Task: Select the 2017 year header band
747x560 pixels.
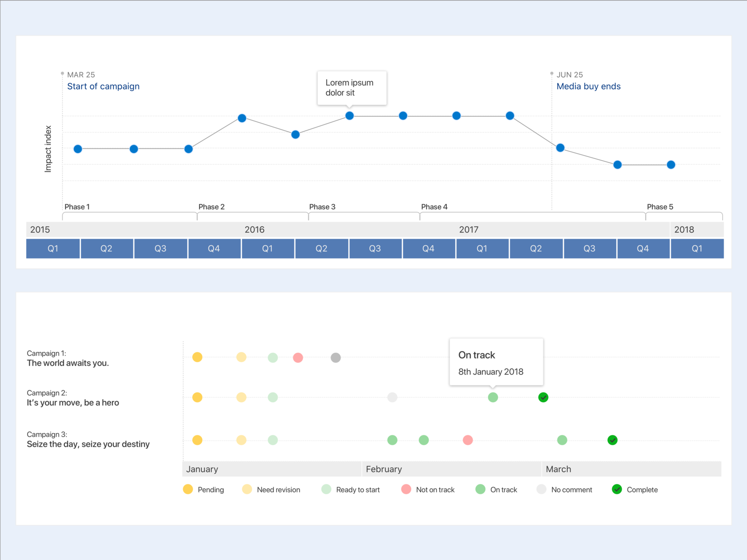Action: pyautogui.click(x=469, y=229)
